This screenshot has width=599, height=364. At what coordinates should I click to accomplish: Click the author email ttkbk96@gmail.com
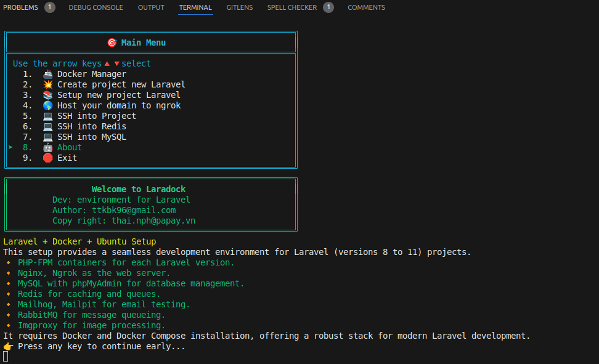pyautogui.click(x=134, y=210)
